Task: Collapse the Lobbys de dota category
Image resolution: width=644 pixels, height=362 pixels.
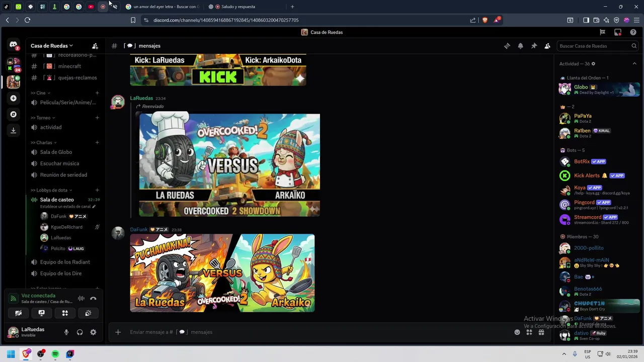Action: pyautogui.click(x=51, y=190)
